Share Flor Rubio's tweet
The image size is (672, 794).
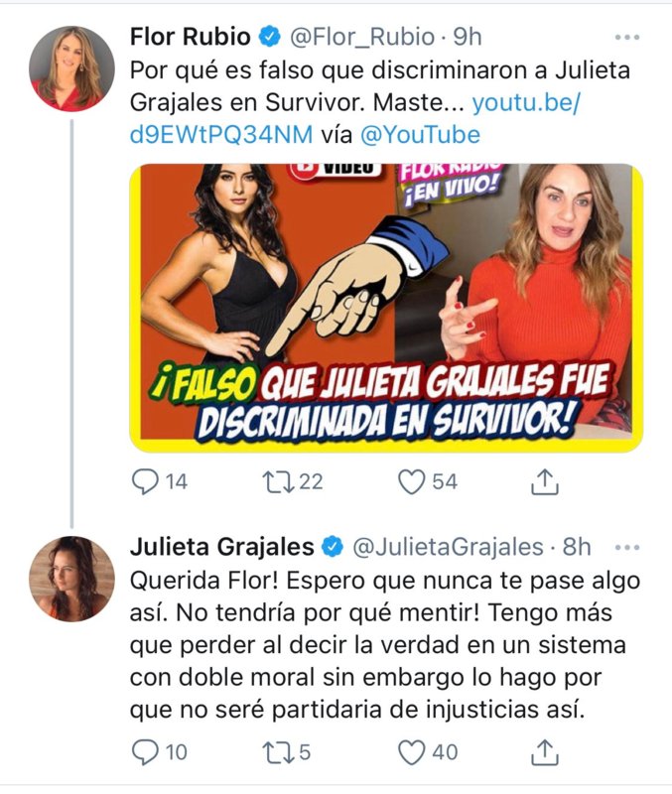click(544, 481)
